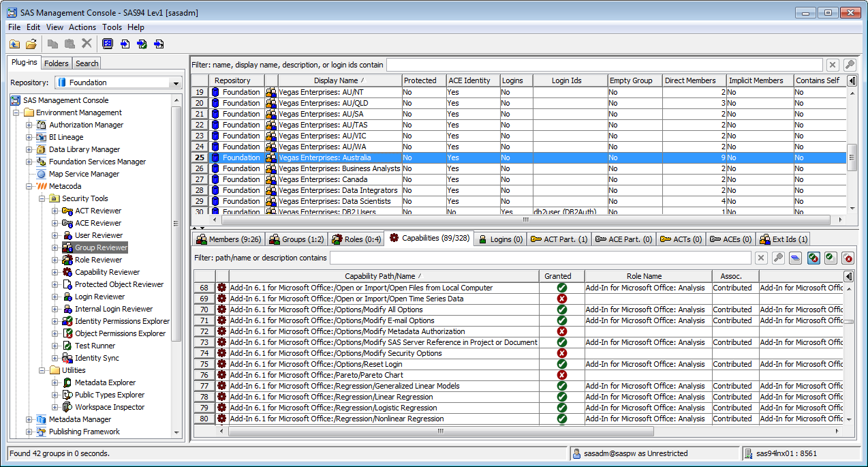Sort by the Role Name column header

pyautogui.click(x=647, y=276)
